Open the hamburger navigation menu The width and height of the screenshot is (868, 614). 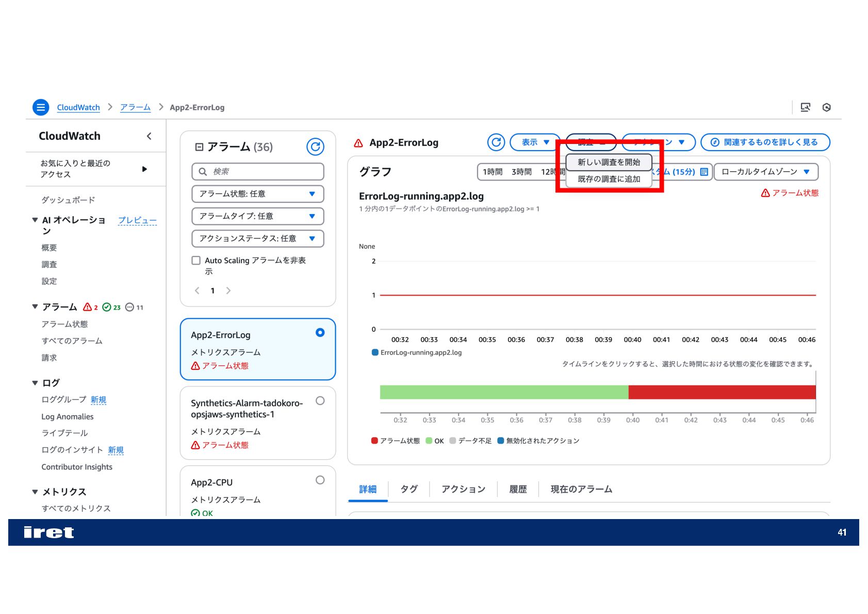click(41, 107)
